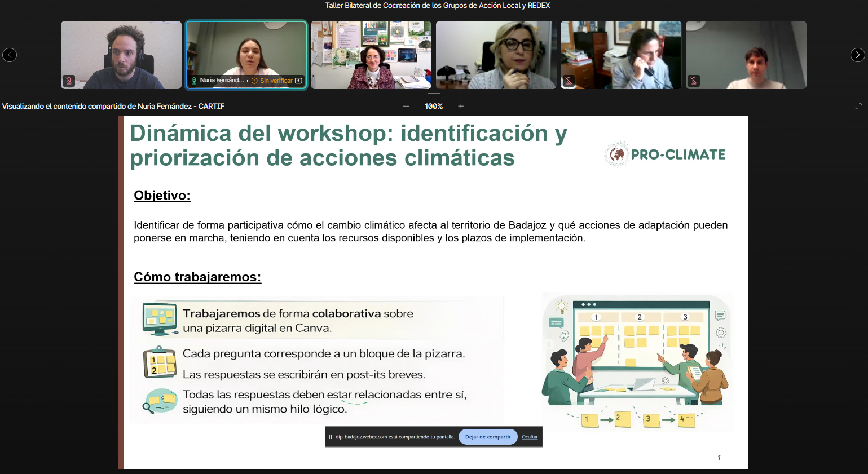Click active microphone icon beside Nuria Fernández
Image resolution: width=868 pixels, height=474 pixels.
[194, 81]
